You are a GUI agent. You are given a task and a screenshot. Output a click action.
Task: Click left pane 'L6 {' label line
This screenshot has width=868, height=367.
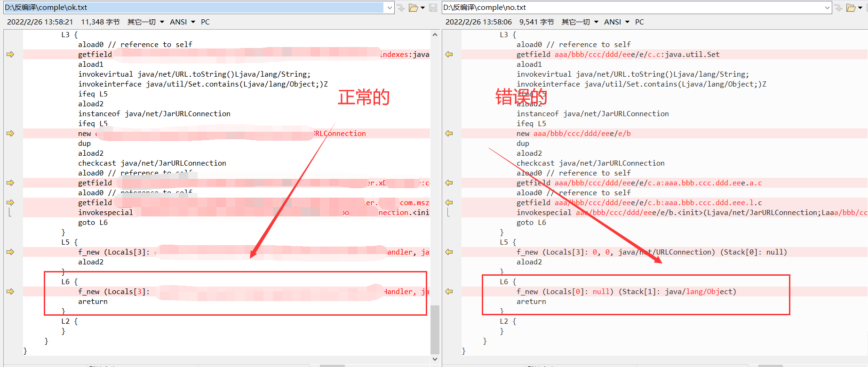pos(70,282)
